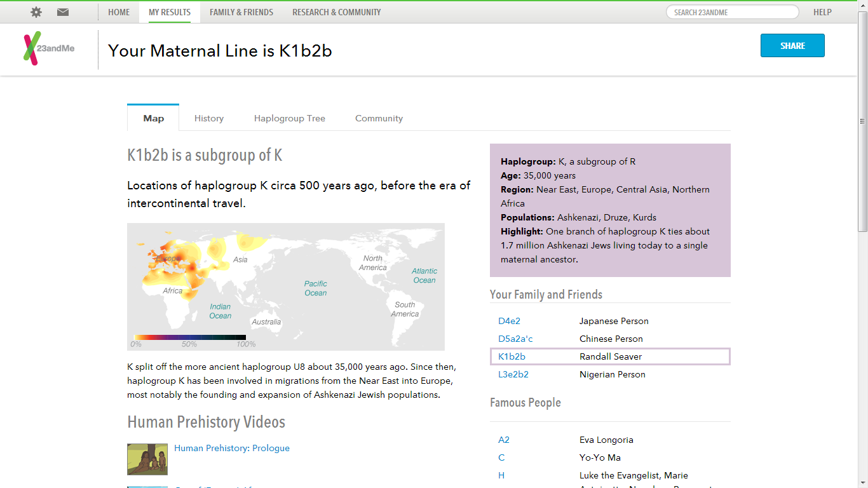The width and height of the screenshot is (868, 488).
Task: Click the SHARE button
Action: pyautogui.click(x=792, y=45)
